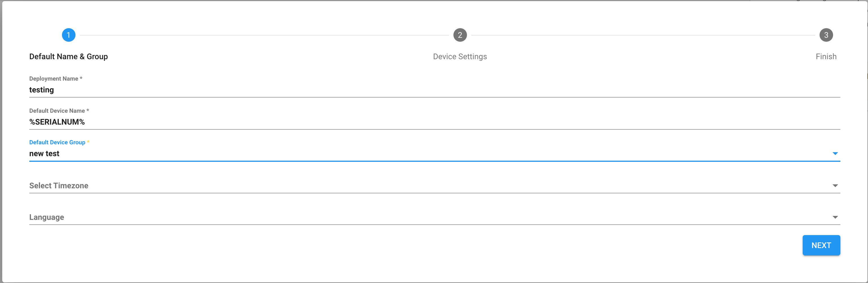Expand the Language dropdown arrow
Viewport: 868px width, 283px height.
coord(835,217)
